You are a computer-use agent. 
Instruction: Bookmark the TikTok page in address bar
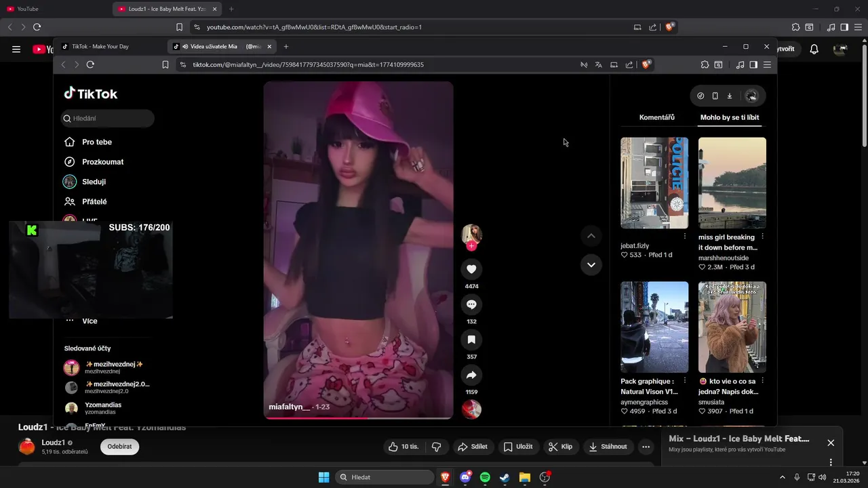165,64
